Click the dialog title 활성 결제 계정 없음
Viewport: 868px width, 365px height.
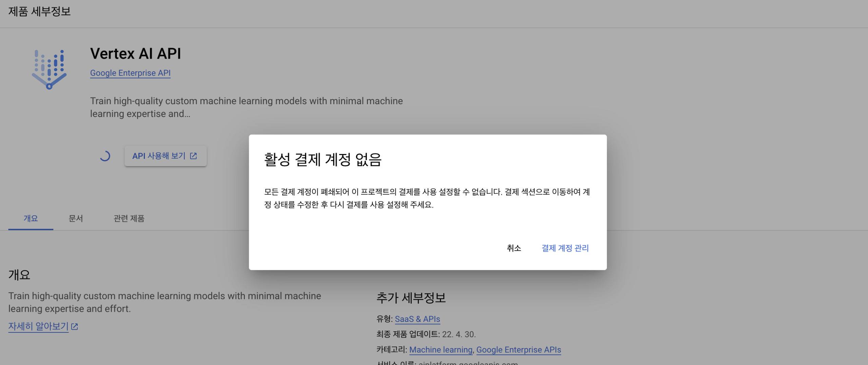coord(323,159)
